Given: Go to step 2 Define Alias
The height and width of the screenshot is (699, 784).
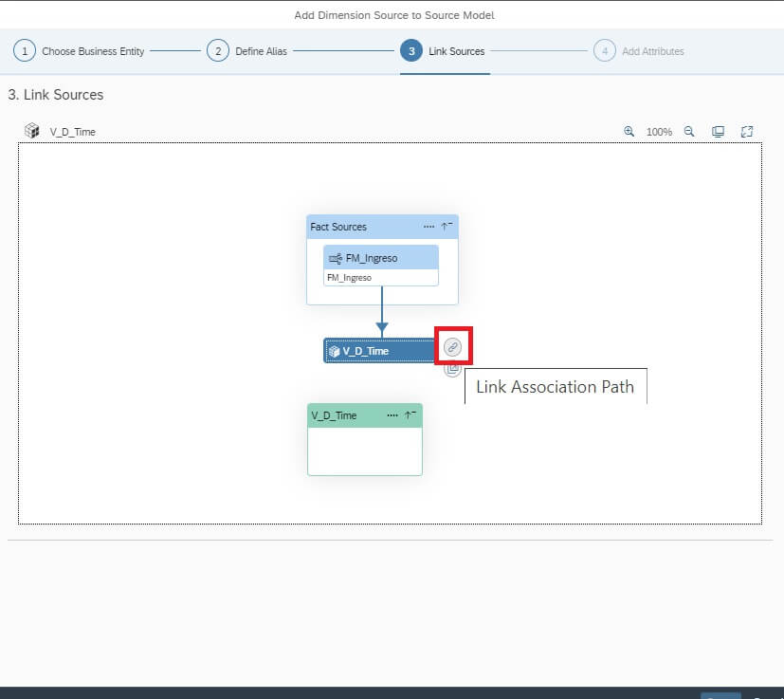Looking at the screenshot, I should coord(247,51).
